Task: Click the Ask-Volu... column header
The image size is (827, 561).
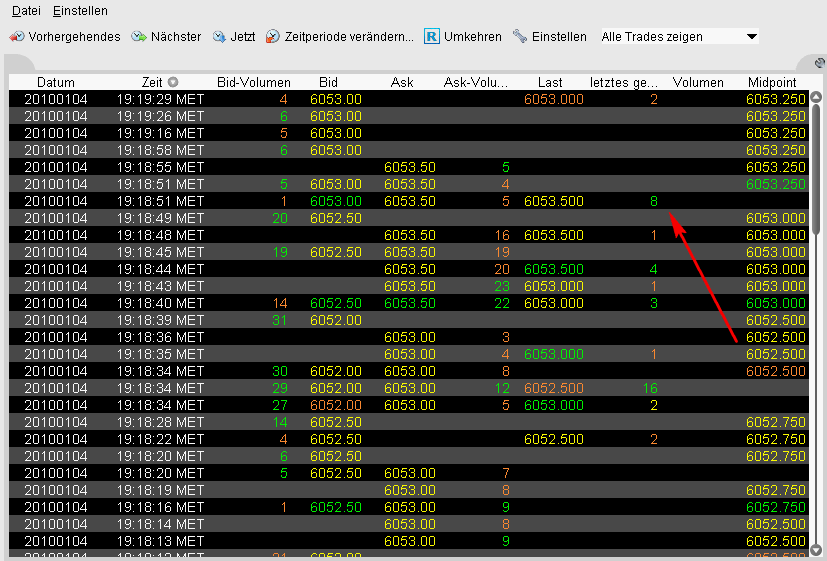Action: click(x=476, y=82)
